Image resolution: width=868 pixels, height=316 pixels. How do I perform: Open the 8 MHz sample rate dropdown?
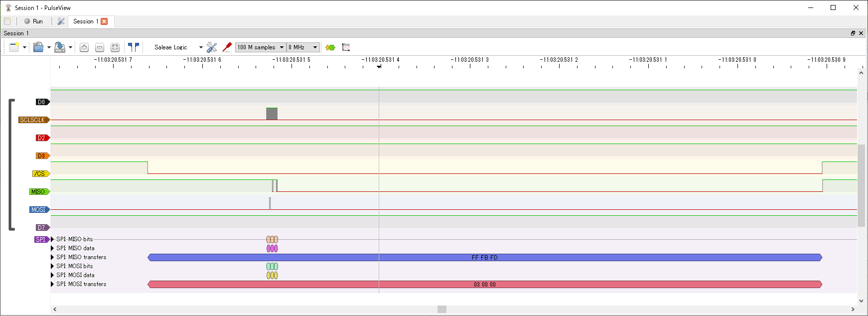[303, 47]
